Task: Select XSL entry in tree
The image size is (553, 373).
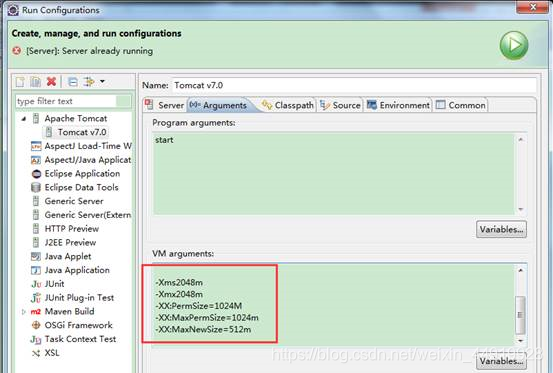Action: tap(52, 353)
